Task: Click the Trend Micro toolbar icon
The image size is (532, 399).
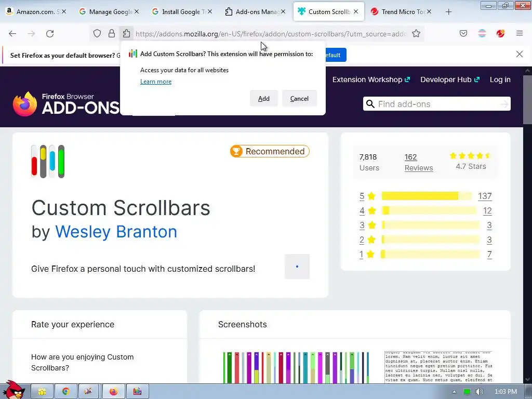Action: coord(500,33)
